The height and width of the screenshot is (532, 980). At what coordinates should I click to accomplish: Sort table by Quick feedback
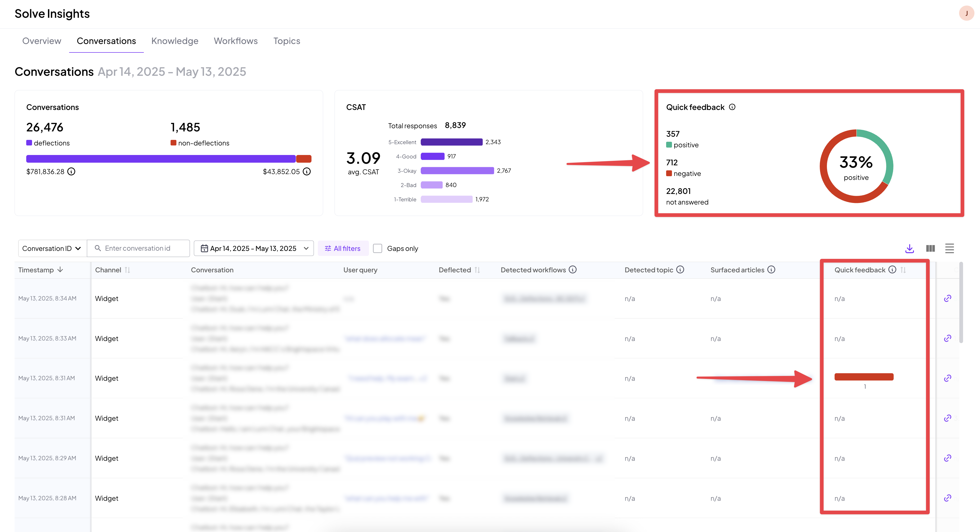[x=903, y=270]
